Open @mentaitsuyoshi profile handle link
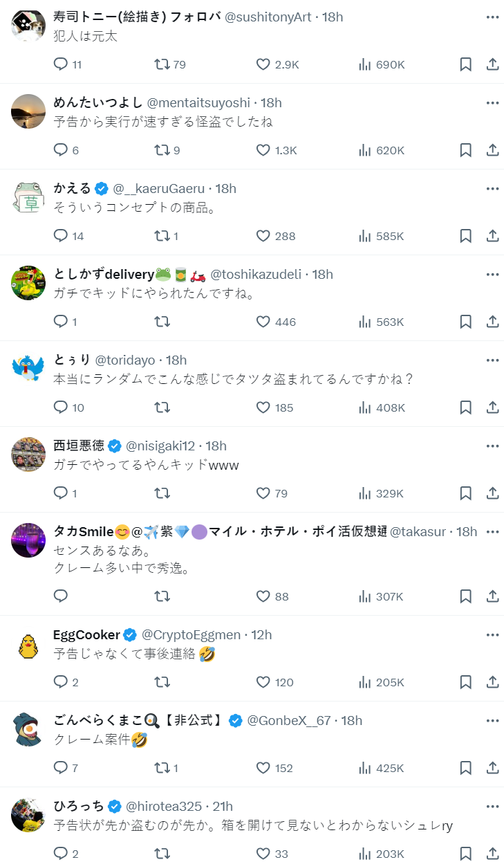The height and width of the screenshot is (862, 504). coord(198,102)
